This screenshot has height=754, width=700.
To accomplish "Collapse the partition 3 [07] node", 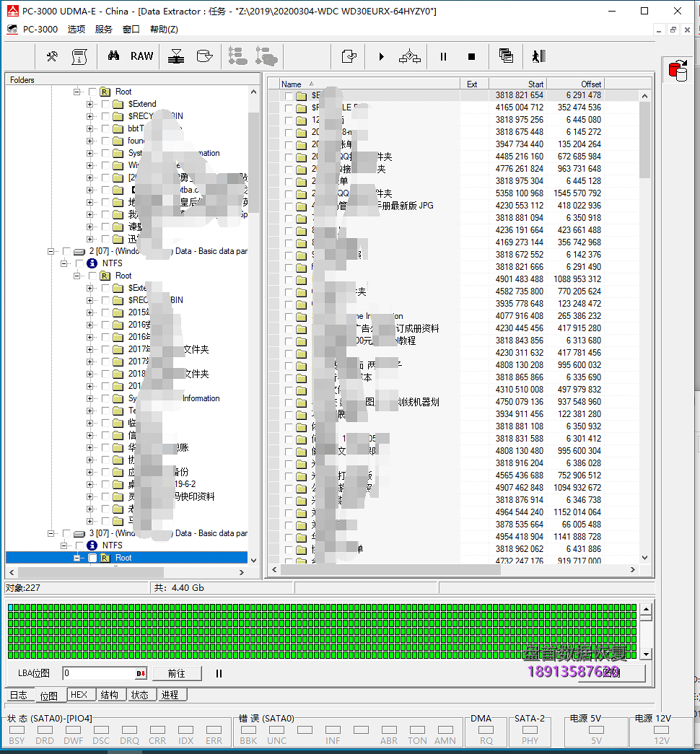I will pyautogui.click(x=51, y=533).
